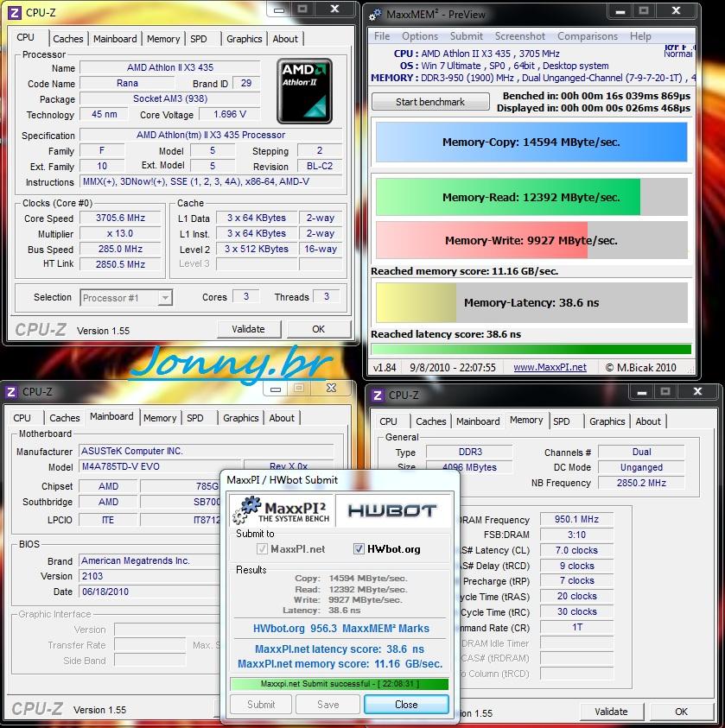Open the Help menu in MaxxMEM

pos(640,36)
